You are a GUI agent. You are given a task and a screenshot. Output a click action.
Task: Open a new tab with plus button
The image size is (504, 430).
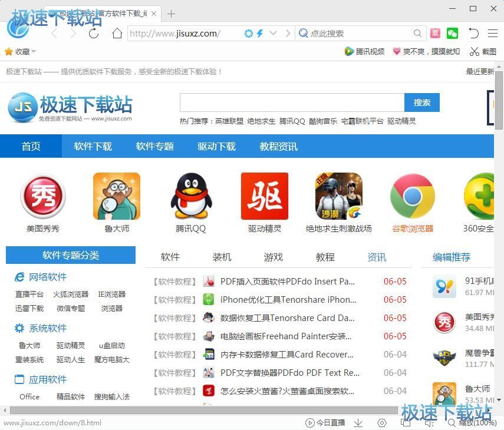point(172,14)
